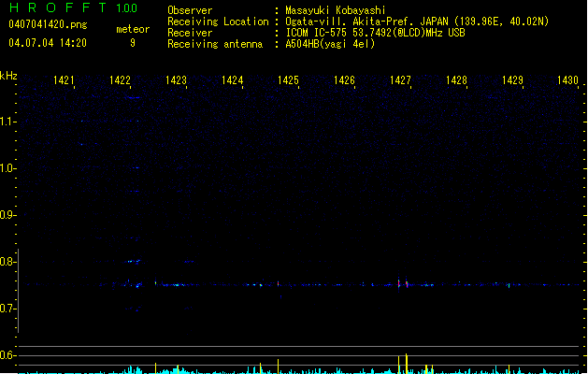Click the 1427 time axis marker

pos(400,80)
